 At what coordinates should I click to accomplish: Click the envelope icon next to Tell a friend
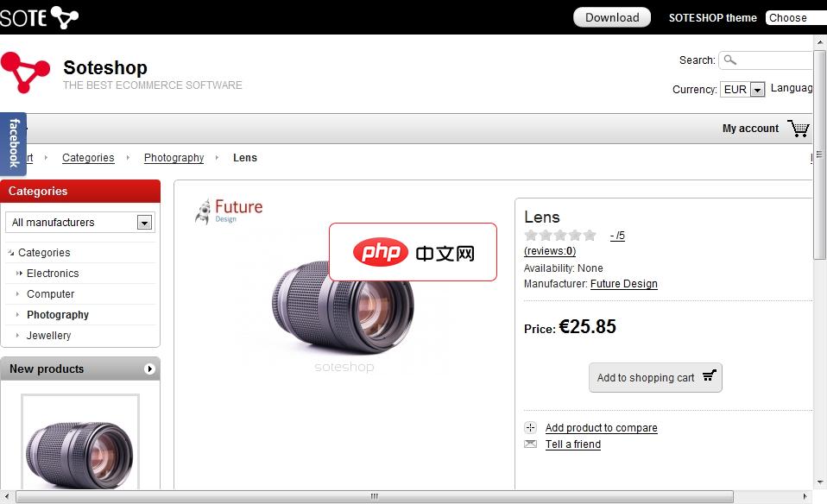point(530,444)
